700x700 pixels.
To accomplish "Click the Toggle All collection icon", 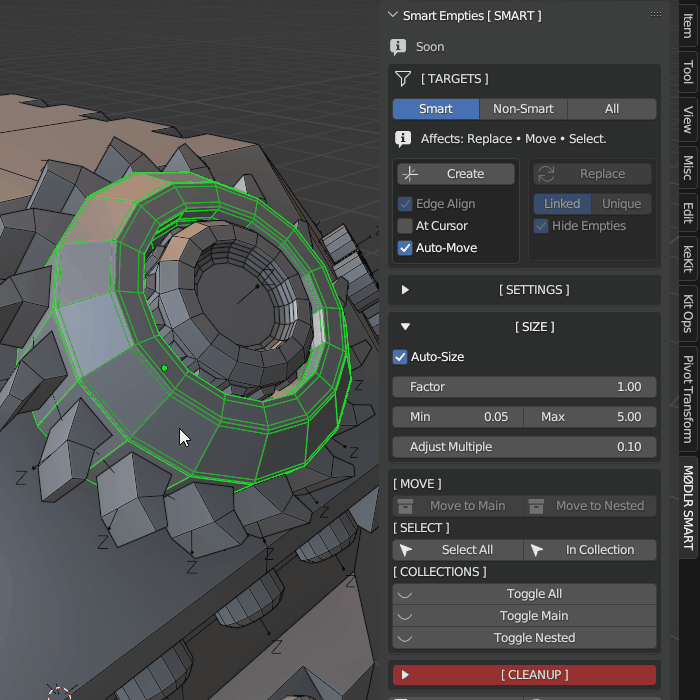I will click(406, 594).
